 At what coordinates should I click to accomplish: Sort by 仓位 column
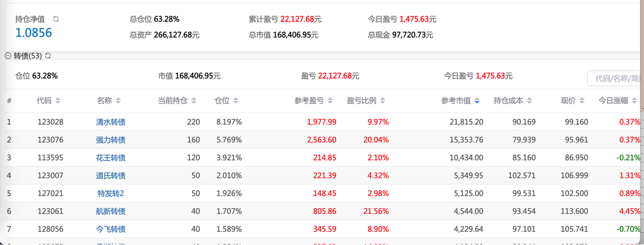coord(236,100)
